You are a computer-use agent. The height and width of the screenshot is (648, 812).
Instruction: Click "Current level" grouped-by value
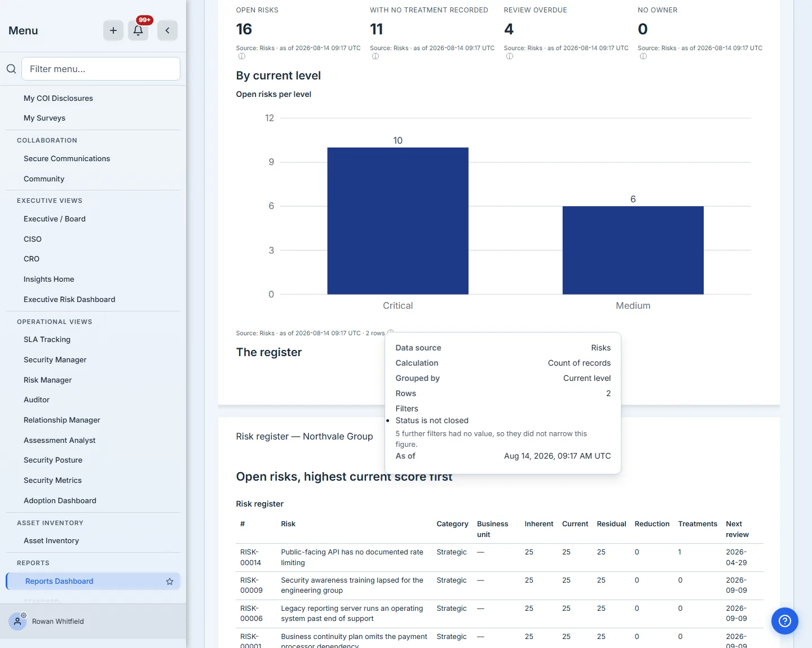point(587,378)
